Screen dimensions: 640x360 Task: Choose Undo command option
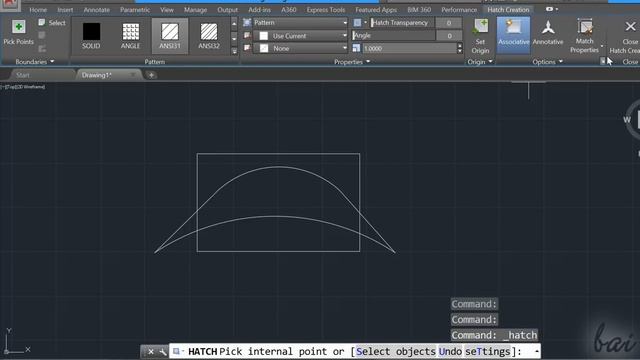pyautogui.click(x=450, y=351)
